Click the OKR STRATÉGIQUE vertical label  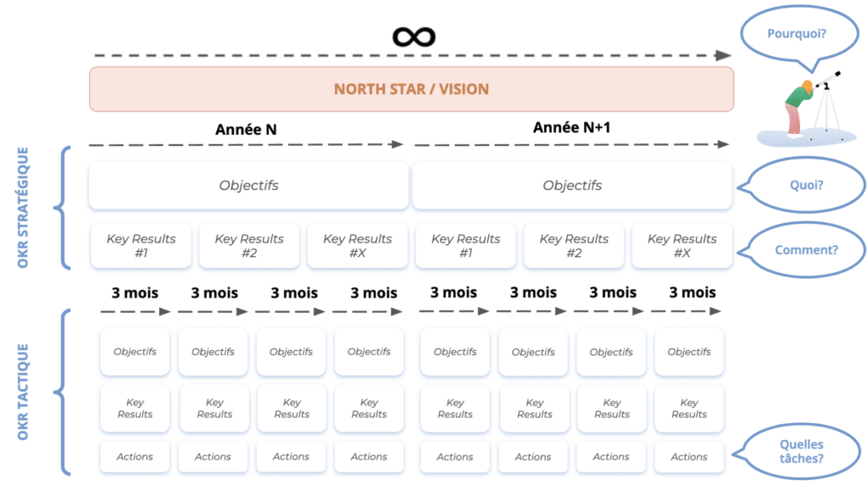(x=23, y=208)
